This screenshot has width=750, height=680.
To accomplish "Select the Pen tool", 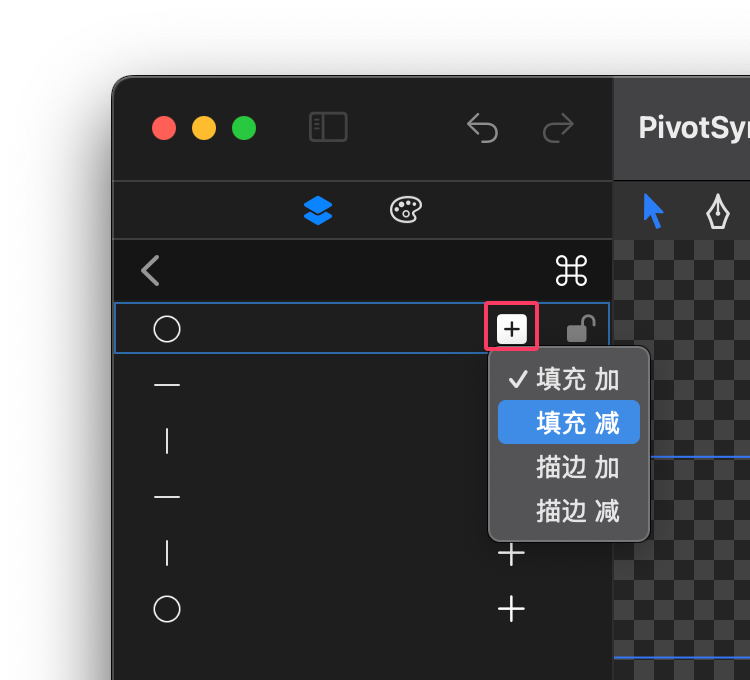I will (717, 211).
